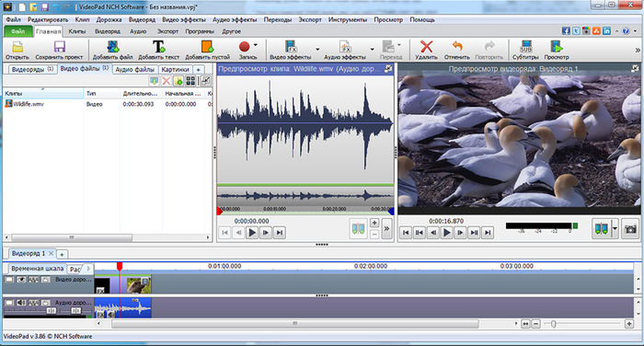Screen dimensions: 644x346
Task: Click the Facebook share icon
Action: pos(566,31)
